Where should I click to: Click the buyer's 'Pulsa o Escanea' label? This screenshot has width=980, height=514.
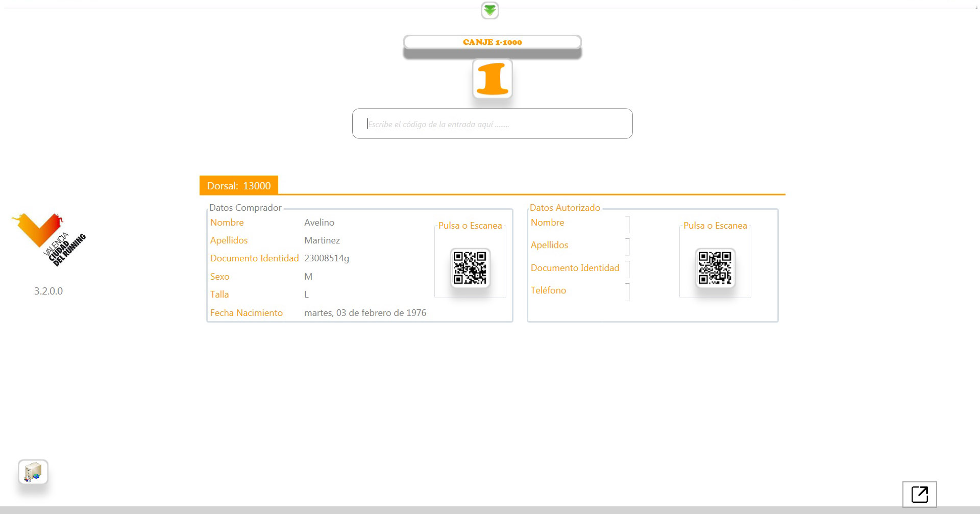470,226
